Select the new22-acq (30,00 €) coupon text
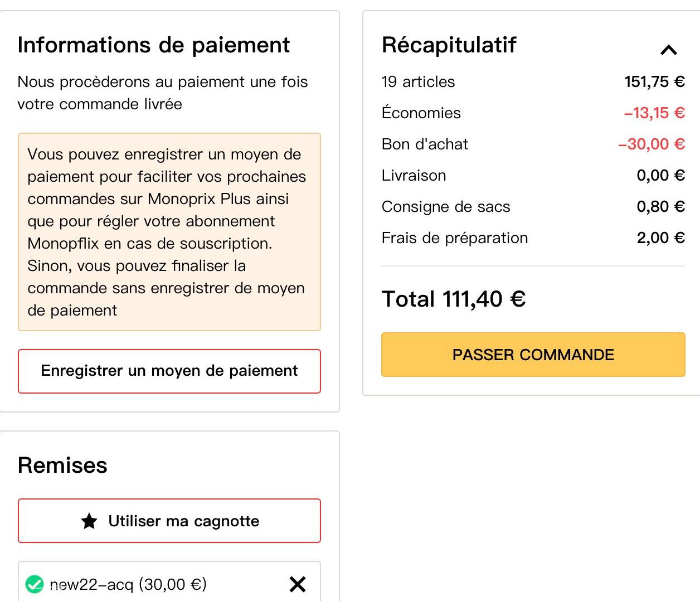 pyautogui.click(x=128, y=584)
